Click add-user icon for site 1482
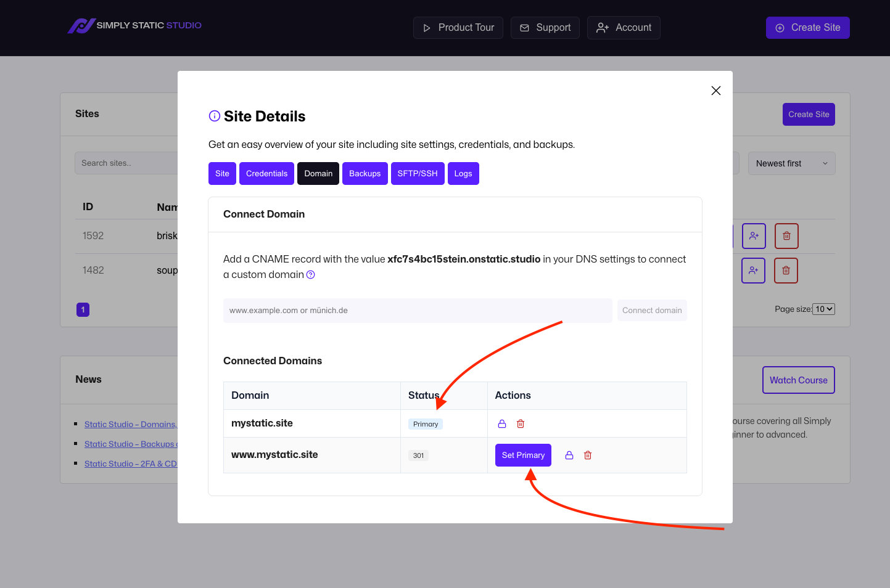This screenshot has width=890, height=588. (753, 271)
